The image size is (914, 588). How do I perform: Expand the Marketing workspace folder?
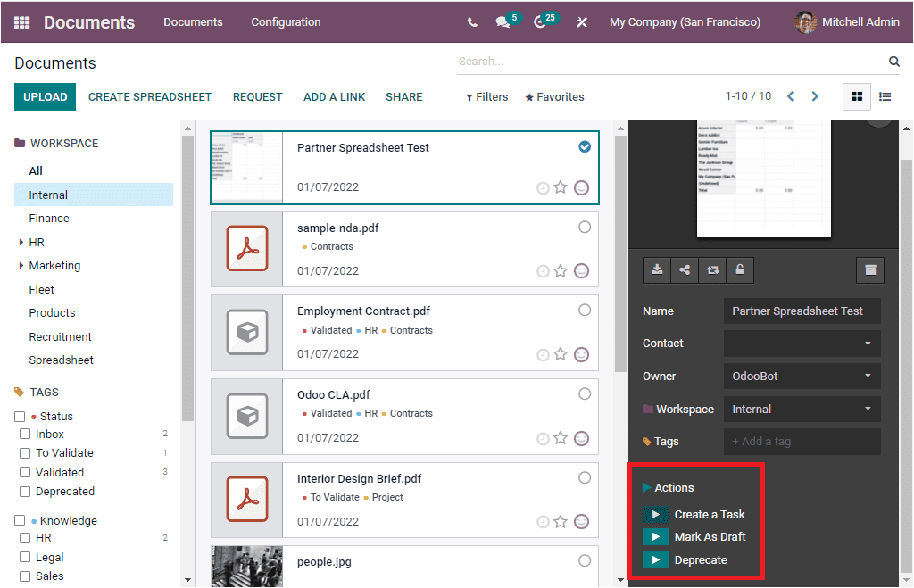(21, 266)
